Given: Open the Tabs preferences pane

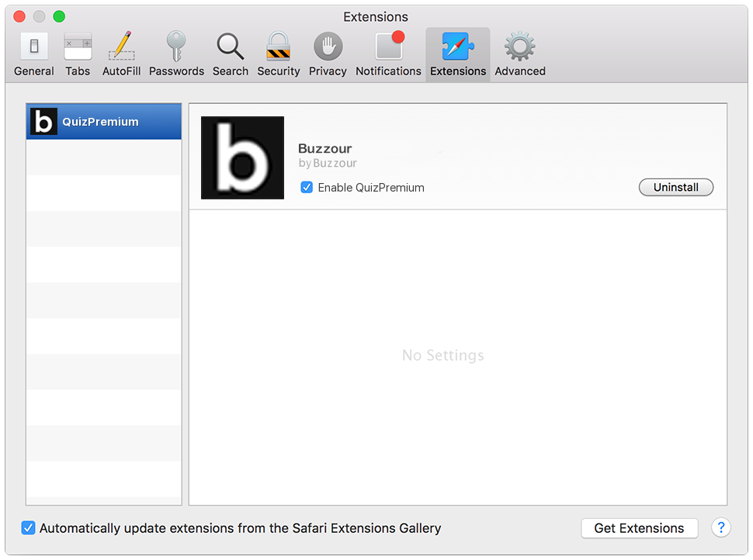Looking at the screenshot, I should point(78,54).
